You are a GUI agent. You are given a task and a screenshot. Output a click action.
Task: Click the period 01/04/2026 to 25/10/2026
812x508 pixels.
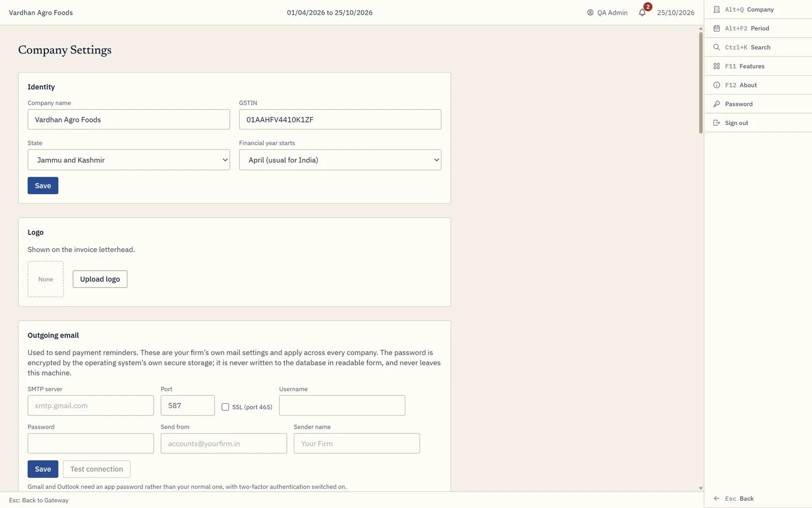330,13
